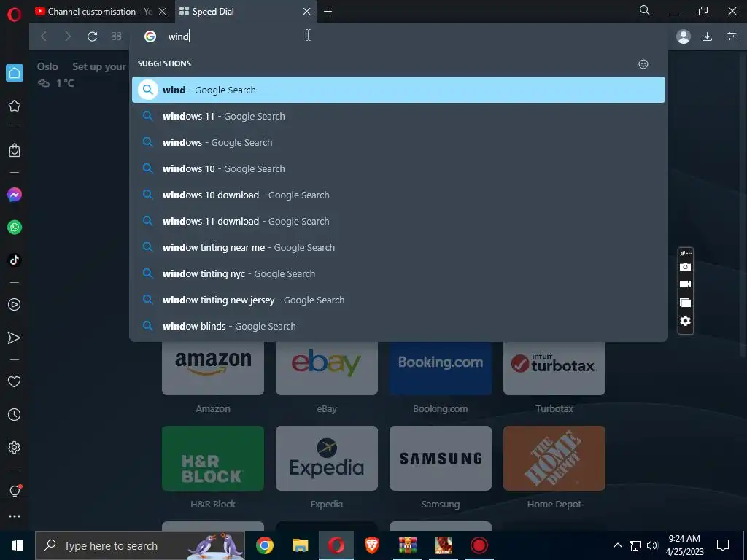747x560 pixels.
Task: Open the notification action center icon
Action: coord(723,545)
